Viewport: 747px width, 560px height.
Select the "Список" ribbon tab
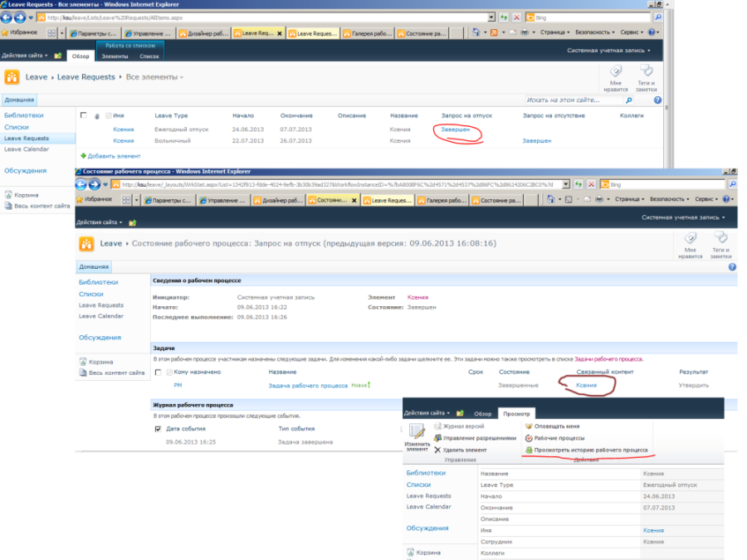[x=149, y=56]
